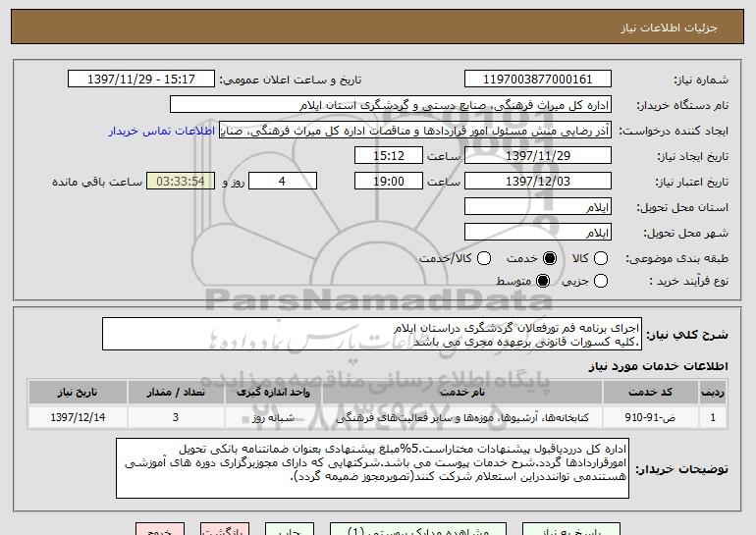Screen dimensions: 756x535
Task: Click the service name cell کتابخانه‌ها، آرشیوها
Action: click(462, 417)
